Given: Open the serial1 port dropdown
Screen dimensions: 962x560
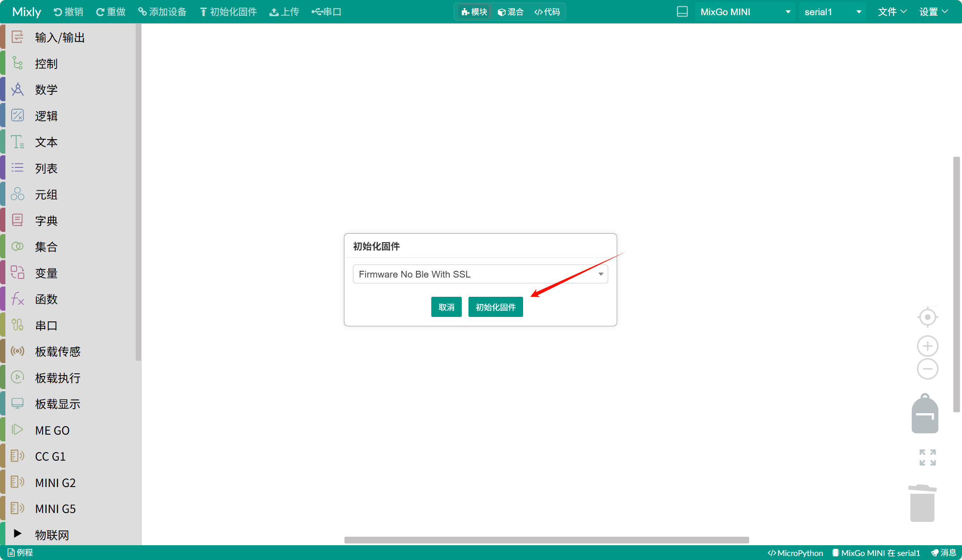Looking at the screenshot, I should (833, 12).
